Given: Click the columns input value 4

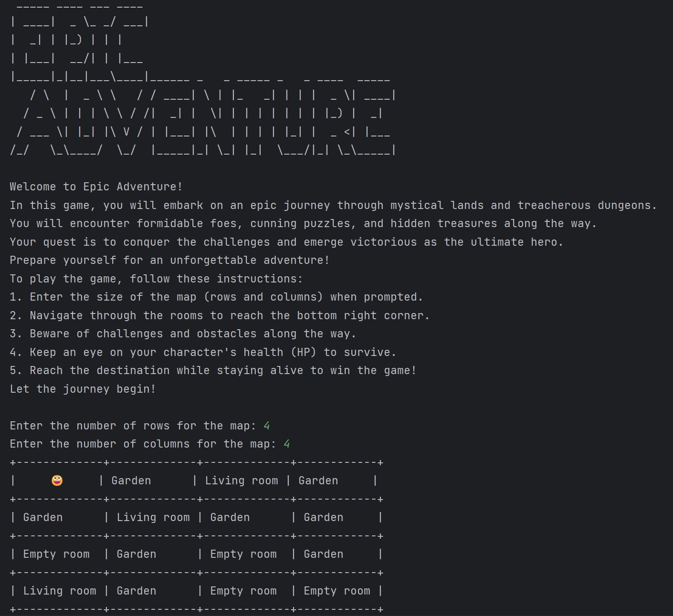Looking at the screenshot, I should click(x=287, y=444).
